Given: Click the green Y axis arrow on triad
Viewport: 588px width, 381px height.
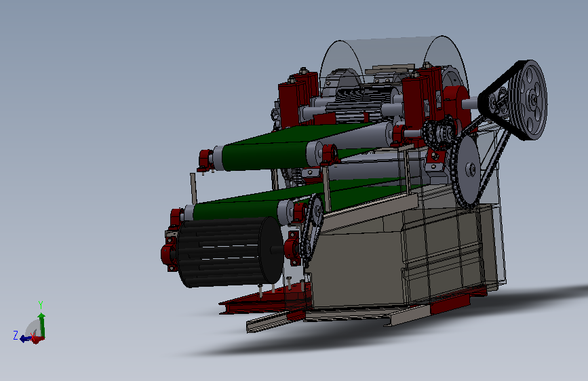Looking at the screenshot, I should pos(41,325).
